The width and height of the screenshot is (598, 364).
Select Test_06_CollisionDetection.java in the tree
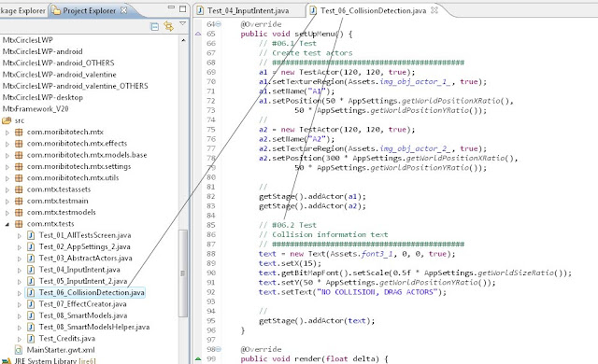click(92, 292)
